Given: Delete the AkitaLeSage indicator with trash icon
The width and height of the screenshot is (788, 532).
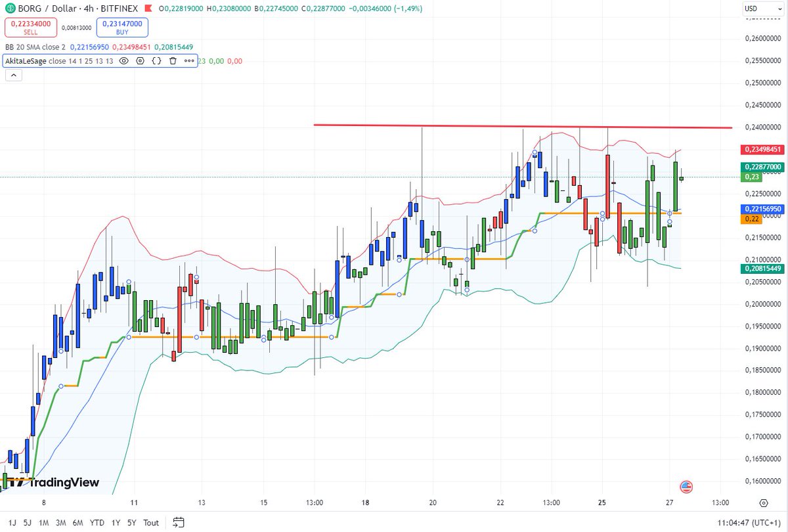Looking at the screenshot, I should (x=173, y=61).
